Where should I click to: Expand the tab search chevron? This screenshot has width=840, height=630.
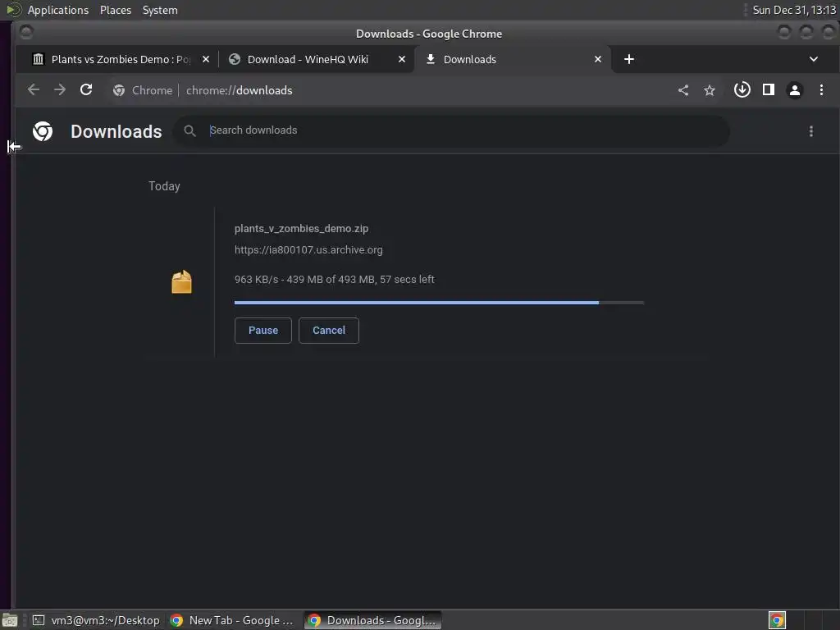click(813, 59)
